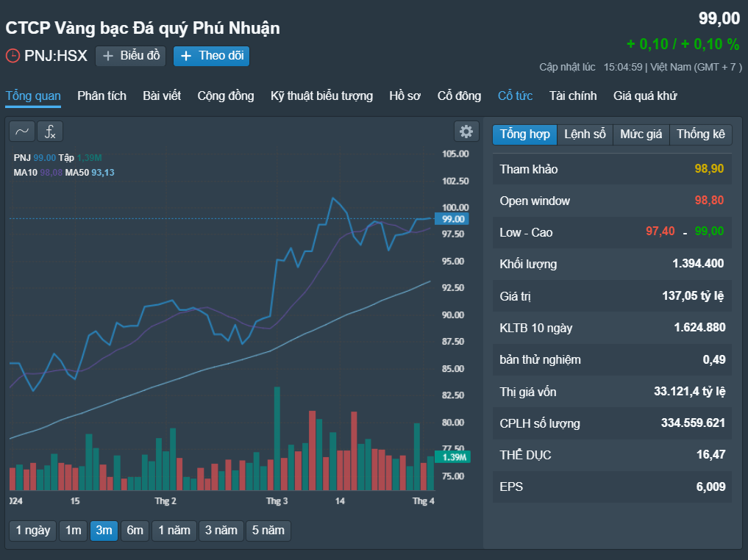Click the Thg 3 date axis label
This screenshot has width=748, height=560.
pos(277,501)
